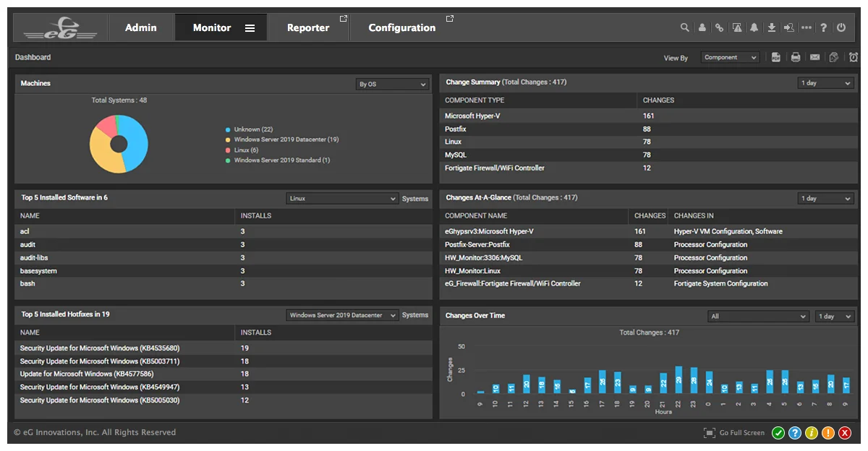Open the three-dots more options icon
The image size is (868, 451).
(x=807, y=27)
